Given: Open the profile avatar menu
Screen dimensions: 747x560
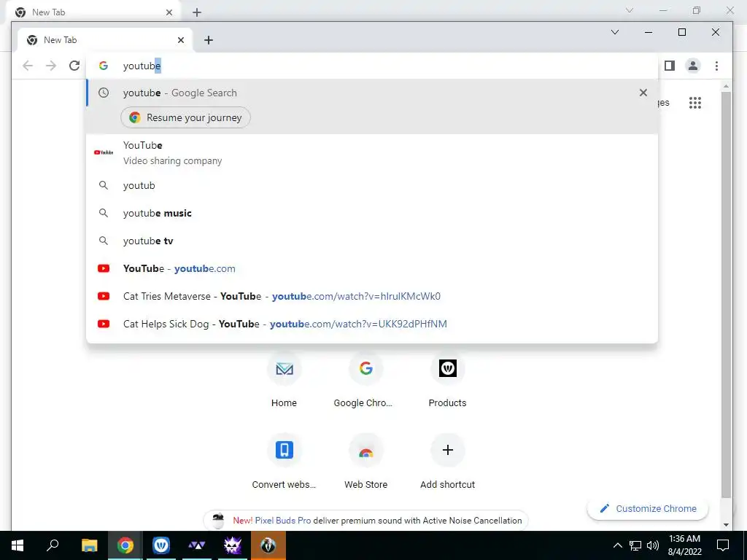Looking at the screenshot, I should (693, 66).
